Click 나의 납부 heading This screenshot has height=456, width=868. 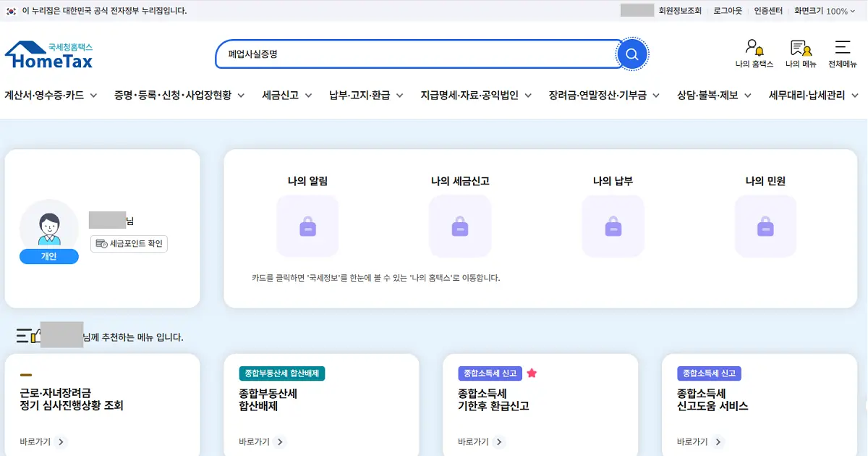[x=613, y=181]
